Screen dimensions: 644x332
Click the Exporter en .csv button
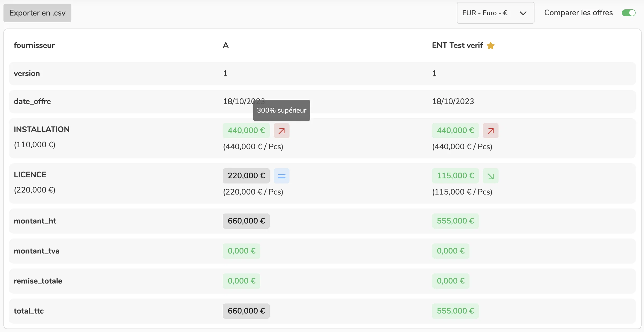coord(37,13)
